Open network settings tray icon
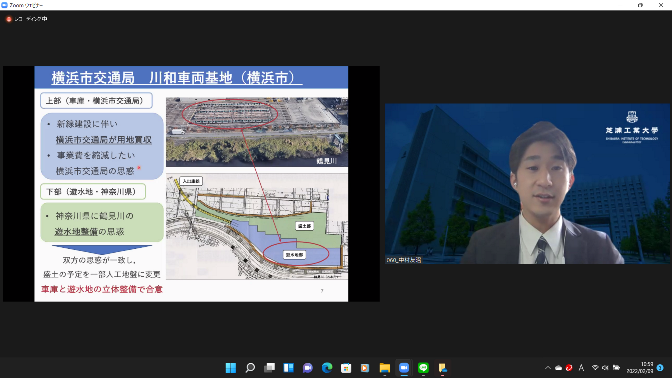Viewport: 672px width, 378px height. tap(595, 368)
